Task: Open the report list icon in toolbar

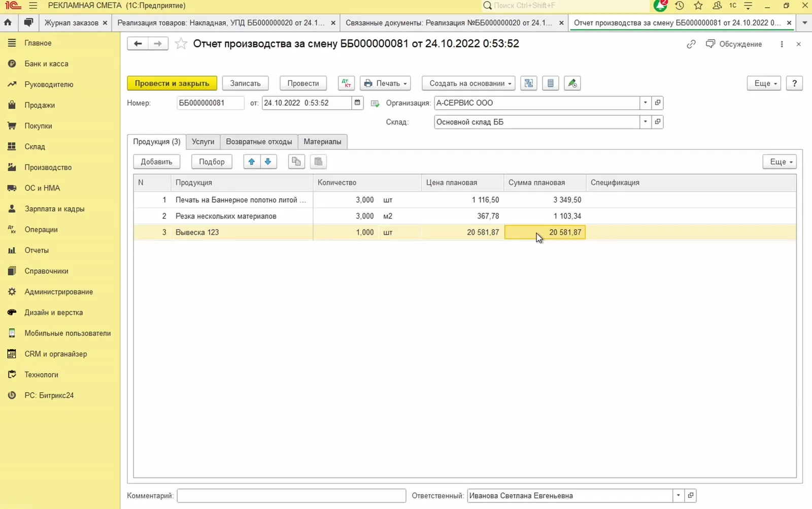Action: point(550,83)
